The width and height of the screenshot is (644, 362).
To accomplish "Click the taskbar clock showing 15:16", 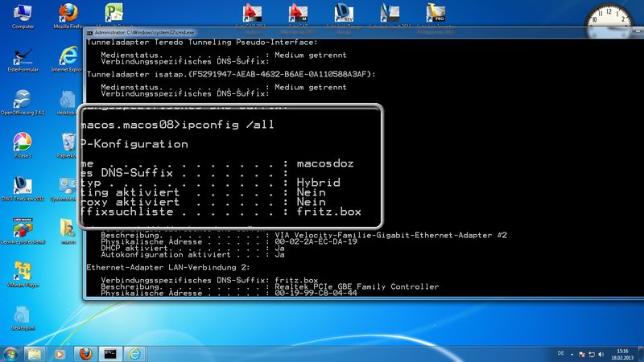I will 622,353.
